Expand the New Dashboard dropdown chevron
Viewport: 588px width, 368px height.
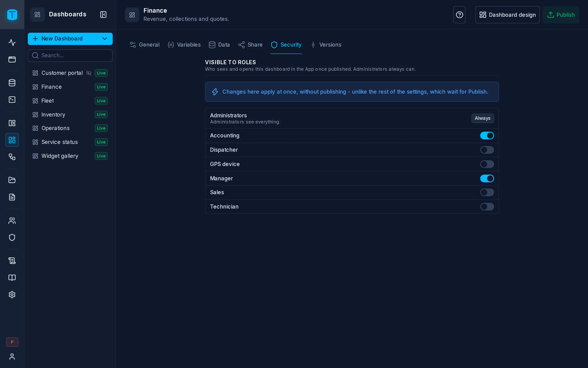tap(105, 39)
